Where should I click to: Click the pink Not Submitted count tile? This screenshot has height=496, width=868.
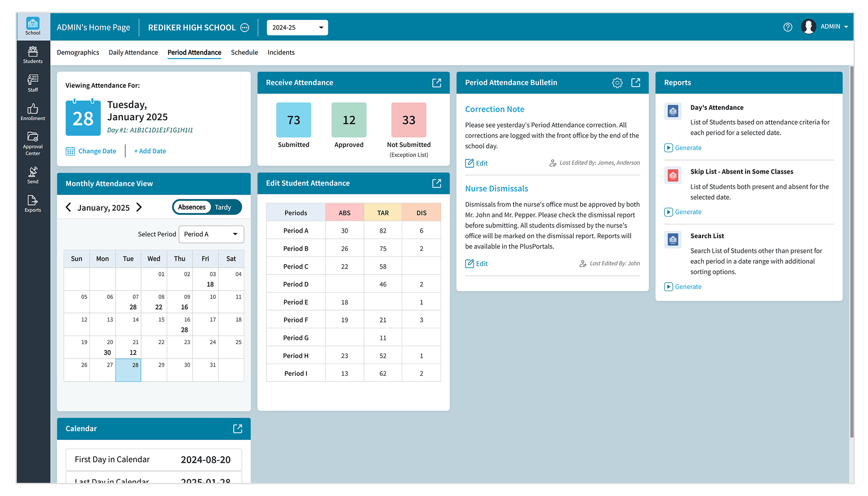[x=408, y=120]
